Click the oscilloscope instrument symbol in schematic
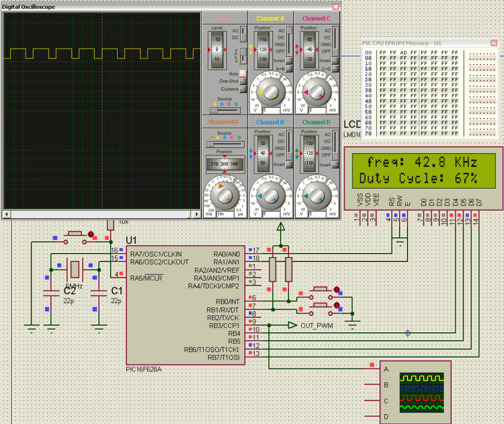Viewport: 504px width, 424px height. click(416, 391)
